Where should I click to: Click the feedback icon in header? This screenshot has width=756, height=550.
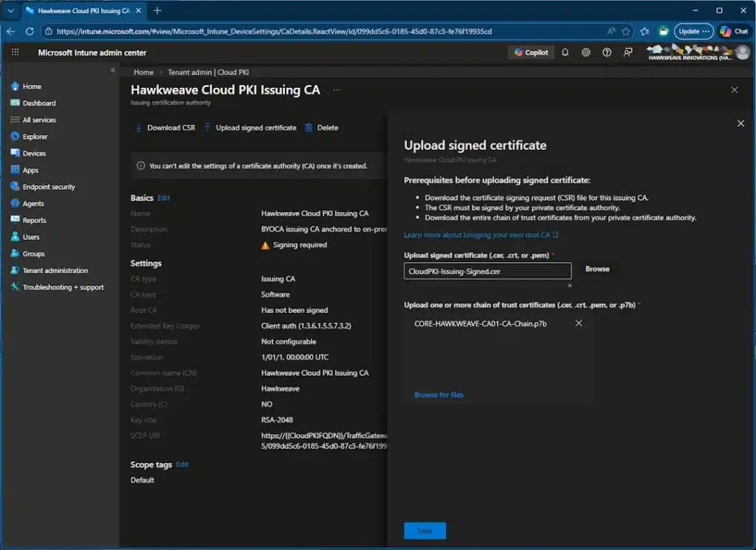click(x=628, y=52)
